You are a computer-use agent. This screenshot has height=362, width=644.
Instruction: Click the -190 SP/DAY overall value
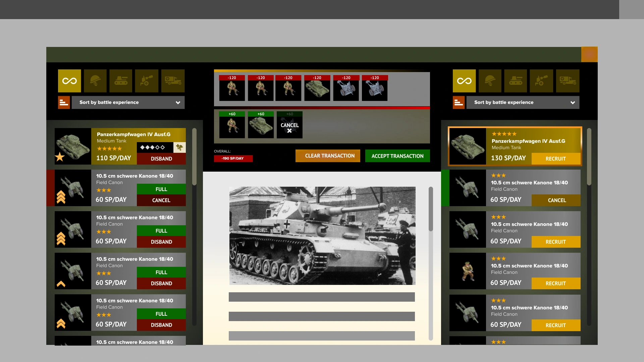coord(233,159)
